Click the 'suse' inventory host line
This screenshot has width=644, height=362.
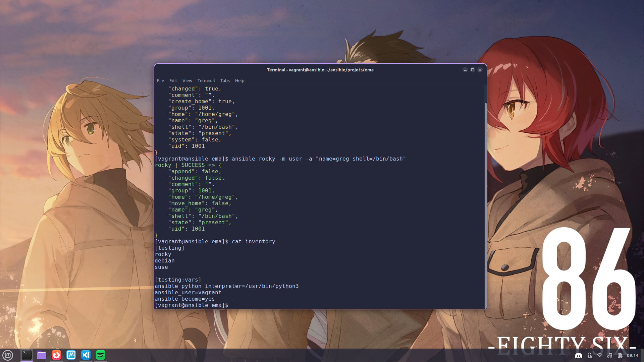pyautogui.click(x=161, y=267)
